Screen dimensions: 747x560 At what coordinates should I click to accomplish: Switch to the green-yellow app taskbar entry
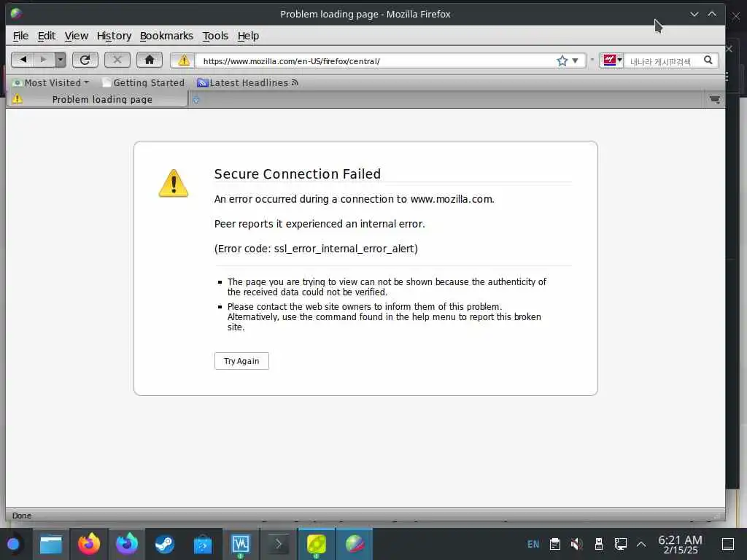(317, 544)
